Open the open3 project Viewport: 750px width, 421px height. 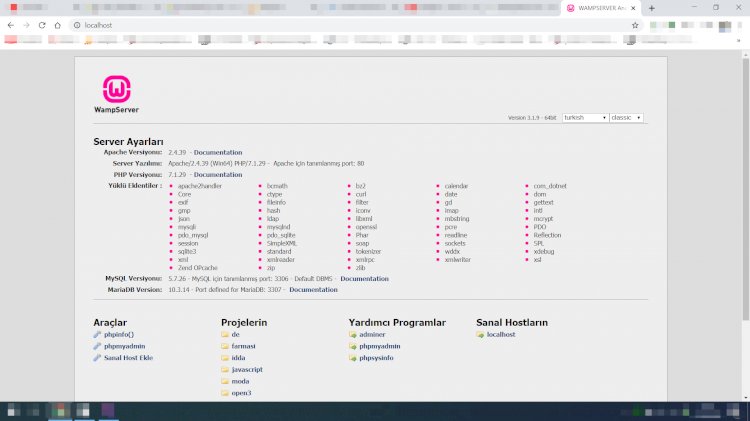point(241,393)
